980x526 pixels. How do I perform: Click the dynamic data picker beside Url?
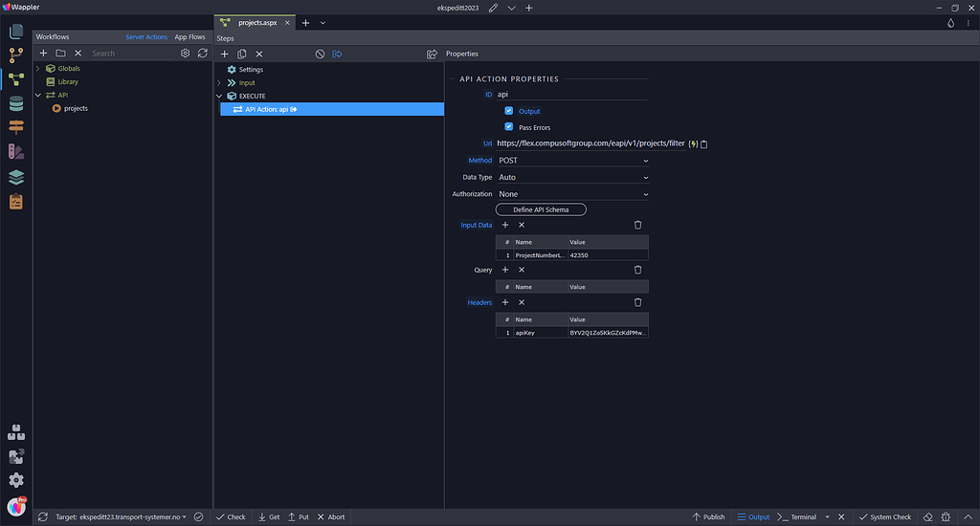click(693, 143)
